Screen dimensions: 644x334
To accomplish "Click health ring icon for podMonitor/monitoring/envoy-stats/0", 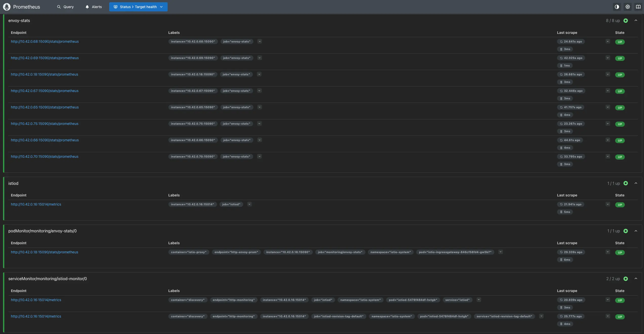I will [626, 231].
